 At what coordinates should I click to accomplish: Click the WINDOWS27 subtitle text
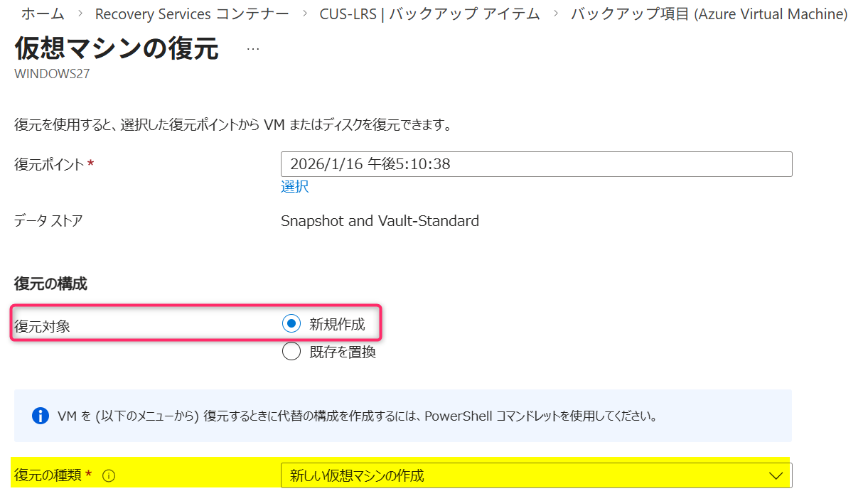tap(52, 74)
